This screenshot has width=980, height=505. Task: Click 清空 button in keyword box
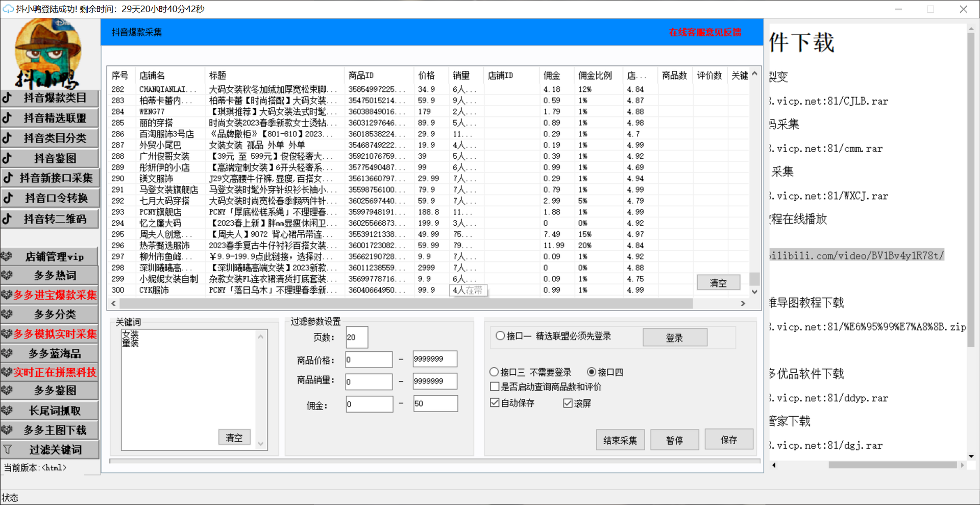(234, 438)
